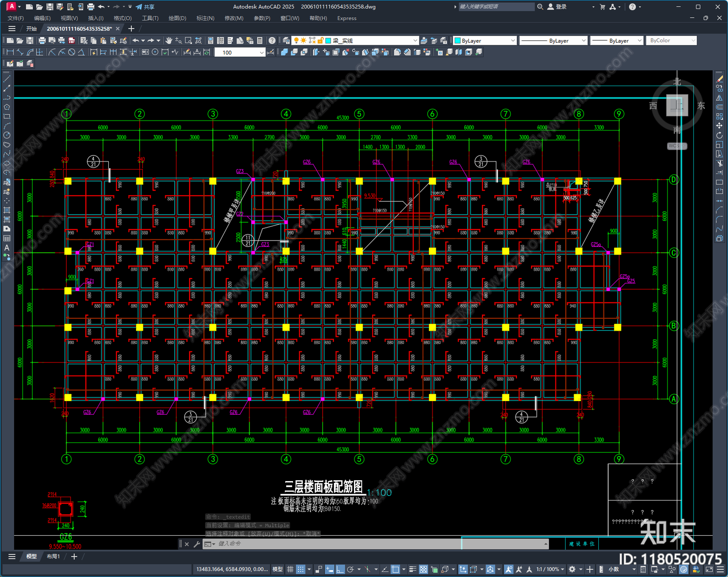
Task: Click the 登录 sign-in button
Action: point(557,7)
